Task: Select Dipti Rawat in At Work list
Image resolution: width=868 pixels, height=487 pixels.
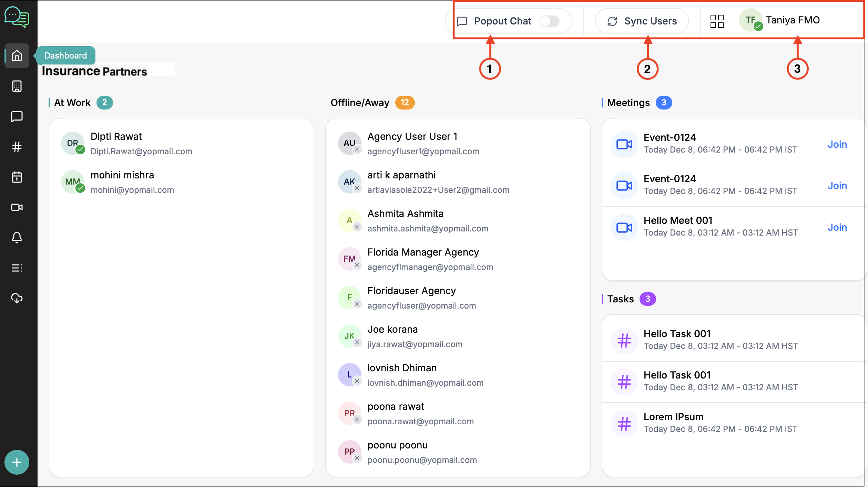Action: pyautogui.click(x=116, y=137)
